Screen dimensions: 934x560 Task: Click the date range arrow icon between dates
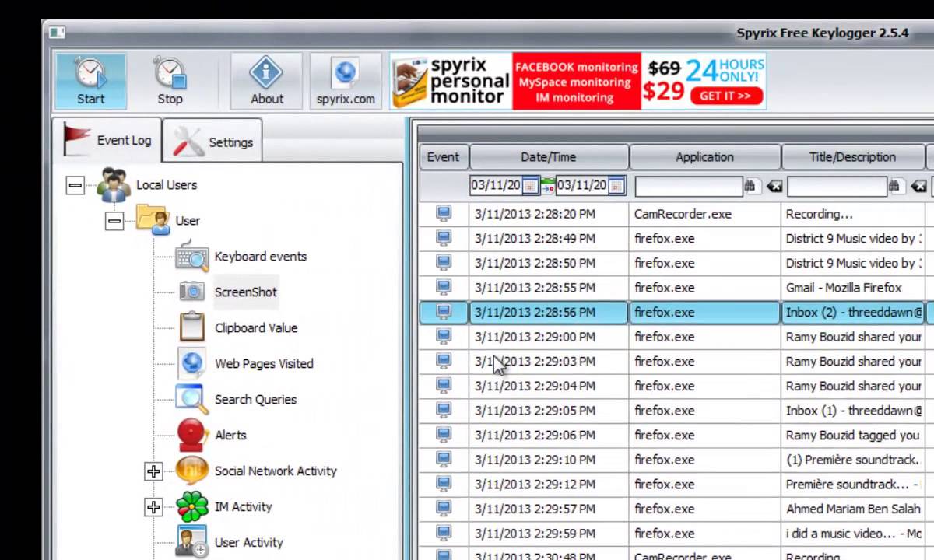tap(547, 185)
